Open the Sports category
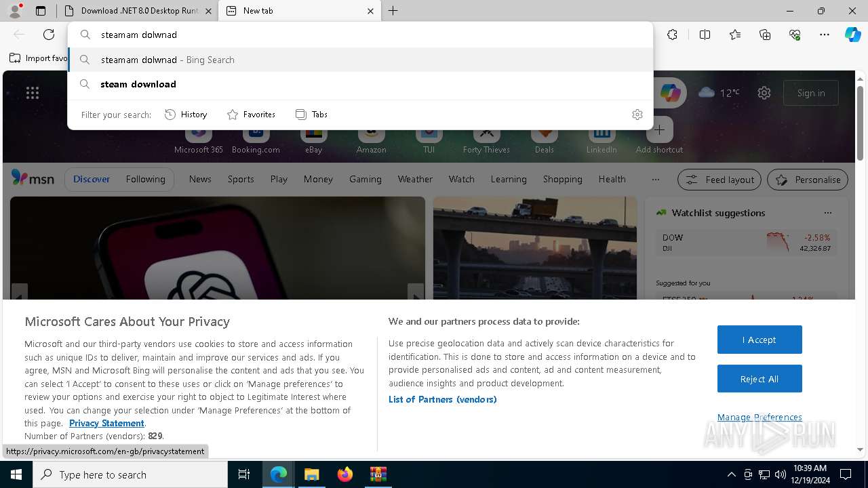The height and width of the screenshot is (488, 868). point(241,180)
